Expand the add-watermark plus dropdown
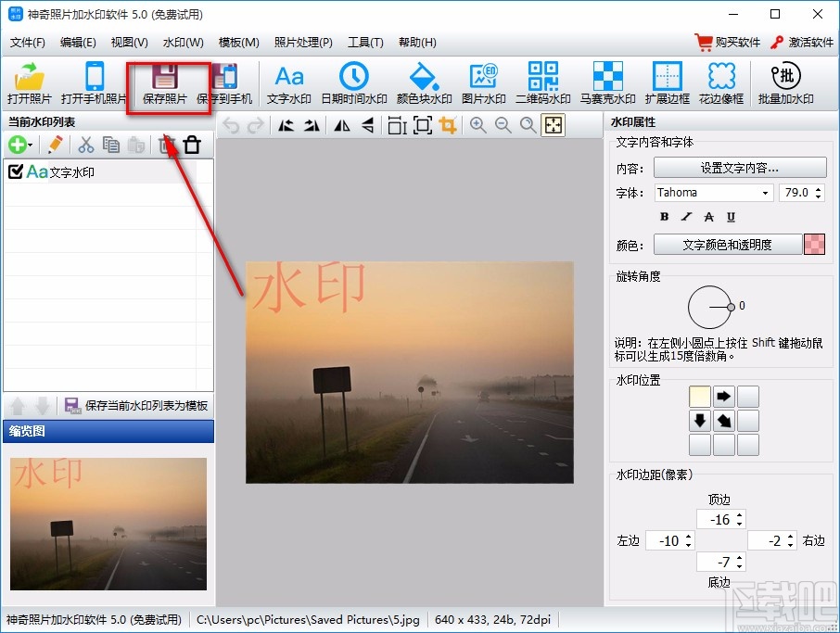Image resolution: width=840 pixels, height=633 pixels. click(31, 146)
